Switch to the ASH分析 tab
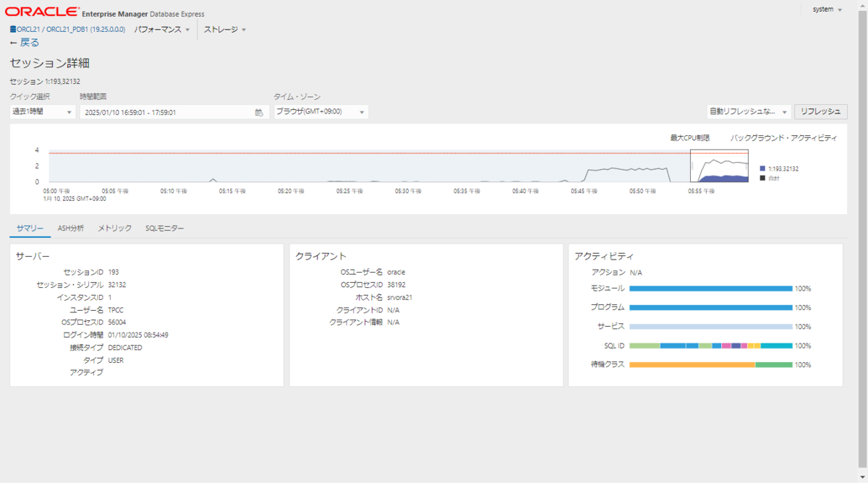This screenshot has height=488, width=868. (x=71, y=228)
